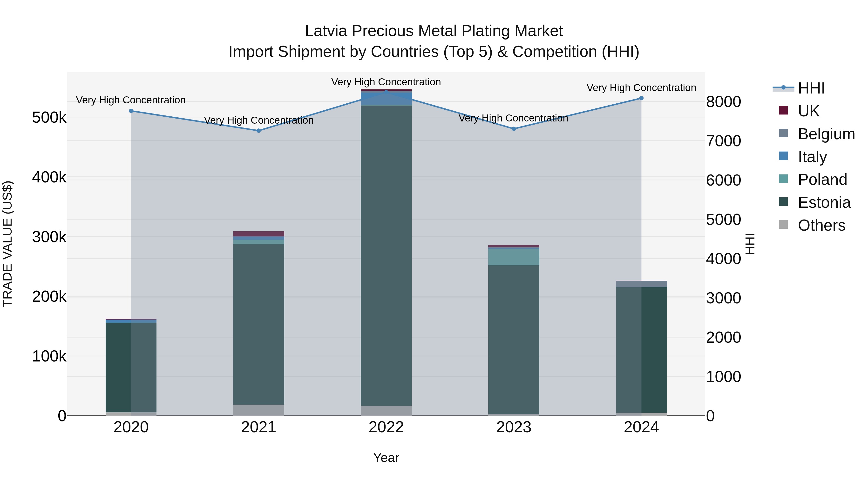This screenshot has width=868, height=488.
Task: Click the Belgium bar segment for 2024
Action: point(641,284)
